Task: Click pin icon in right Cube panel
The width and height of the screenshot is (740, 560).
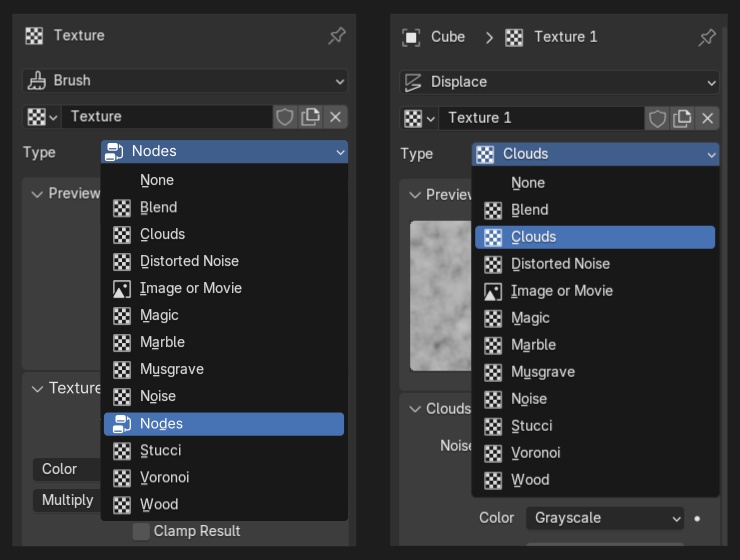Action: (706, 37)
